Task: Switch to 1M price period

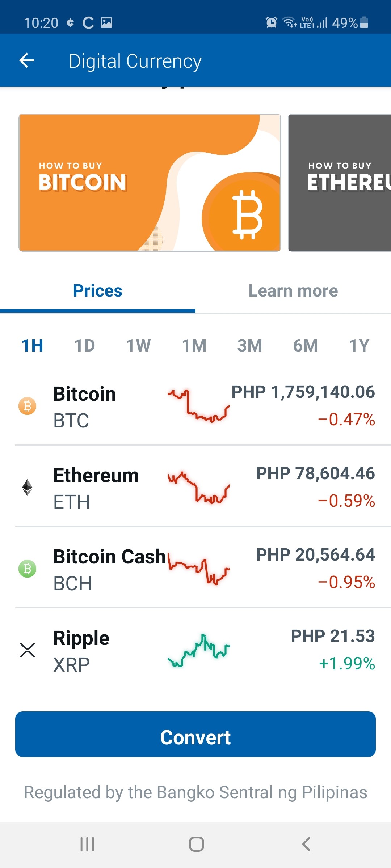Action: 194,345
